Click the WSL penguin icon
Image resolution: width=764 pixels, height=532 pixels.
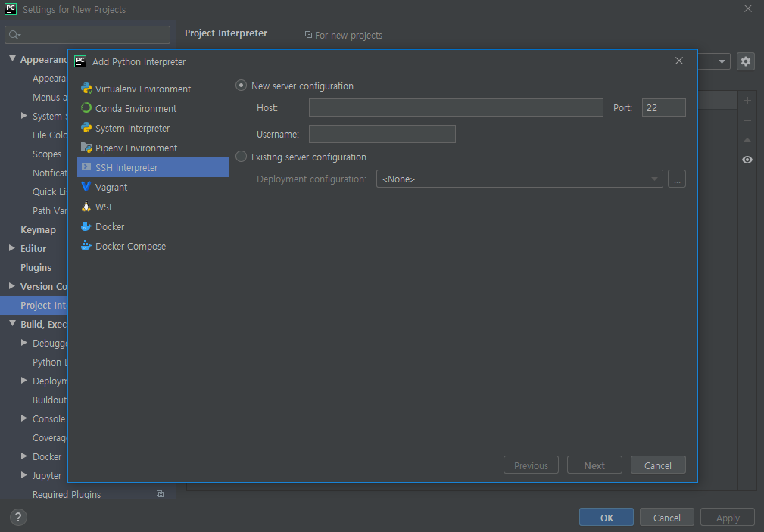click(x=86, y=206)
